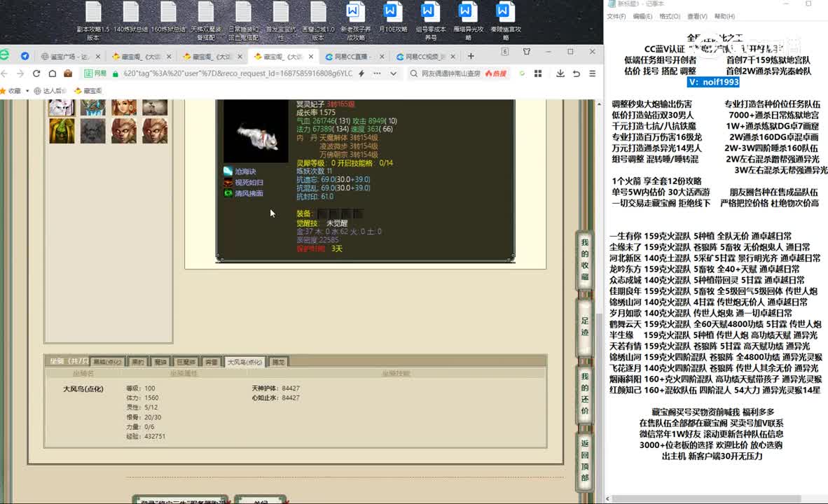Viewport: 828px width, 504px height.
Task: Select the 巨魔犀 mount tab
Action: (x=186, y=361)
